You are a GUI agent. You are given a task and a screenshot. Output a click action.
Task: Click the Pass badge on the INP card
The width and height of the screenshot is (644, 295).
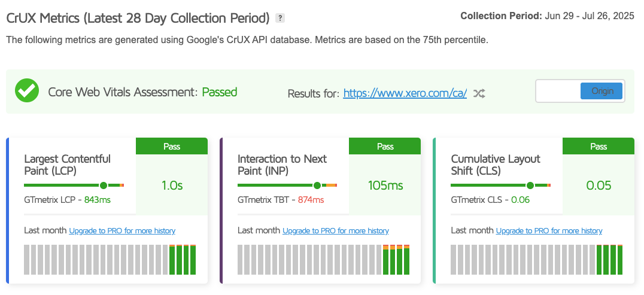[385, 146]
